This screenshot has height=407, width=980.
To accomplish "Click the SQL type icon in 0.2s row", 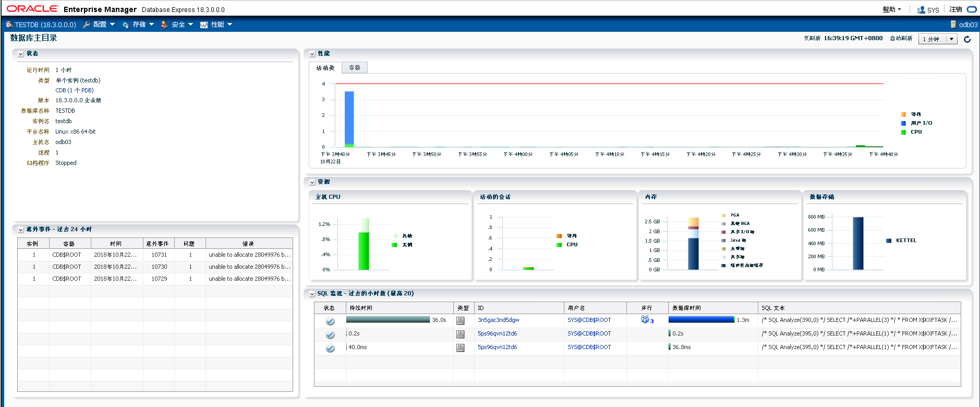I will point(461,334).
